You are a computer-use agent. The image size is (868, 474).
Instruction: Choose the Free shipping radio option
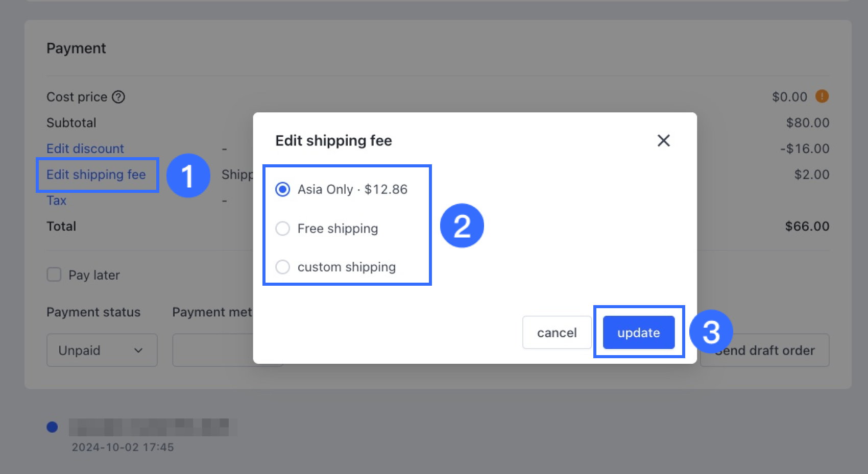click(283, 229)
